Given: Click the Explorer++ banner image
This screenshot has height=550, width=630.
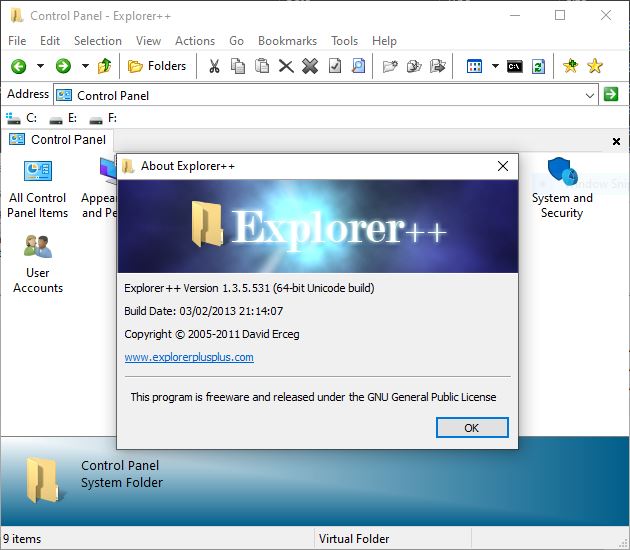Looking at the screenshot, I should click(318, 226).
